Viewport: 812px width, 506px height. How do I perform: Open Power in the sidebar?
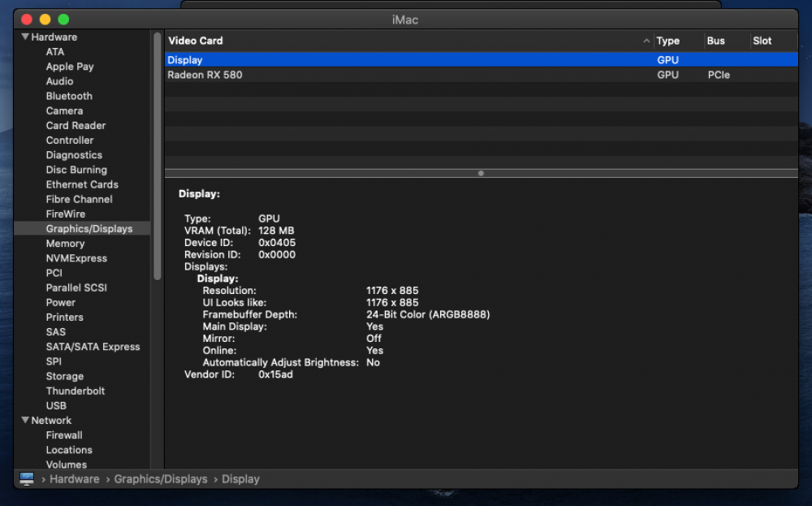coord(61,302)
